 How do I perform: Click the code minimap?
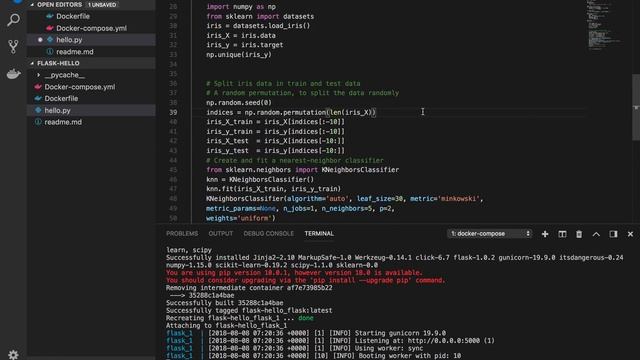[603, 24]
